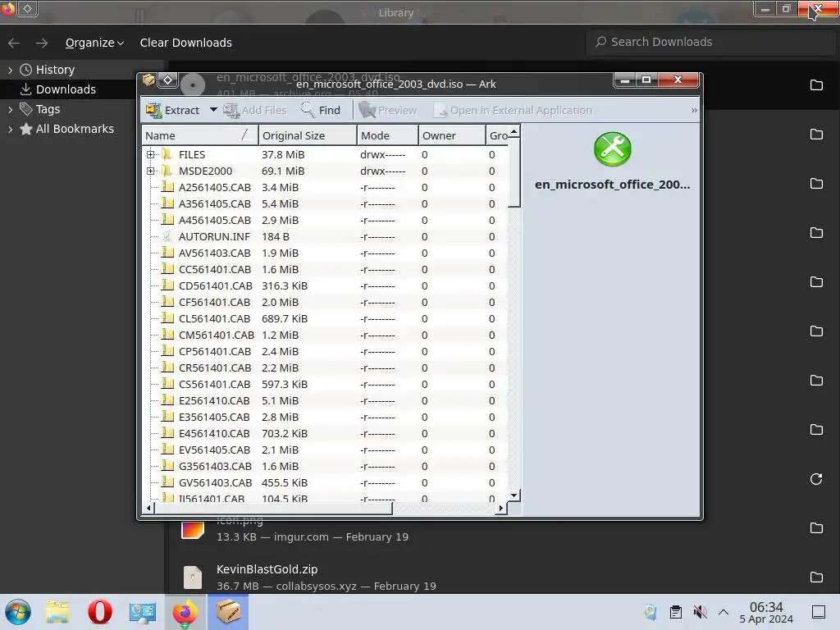This screenshot has width=840, height=630.
Task: Click the Extract toolbar button in Ark
Action: pos(172,111)
